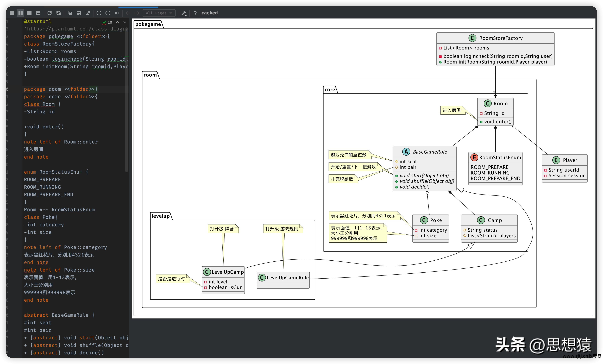The height and width of the screenshot is (364, 603).
Task: Click the pokegame package tab in diagram
Action: point(148,24)
